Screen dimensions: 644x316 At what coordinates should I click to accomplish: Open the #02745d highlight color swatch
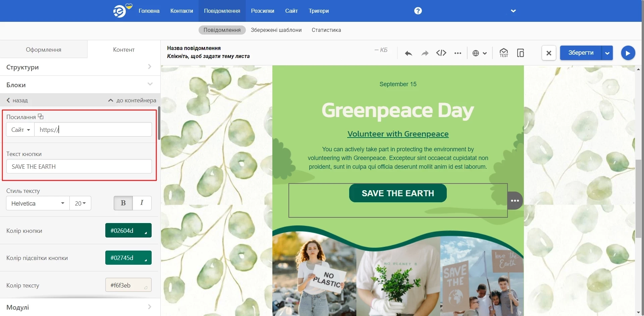coord(128,258)
